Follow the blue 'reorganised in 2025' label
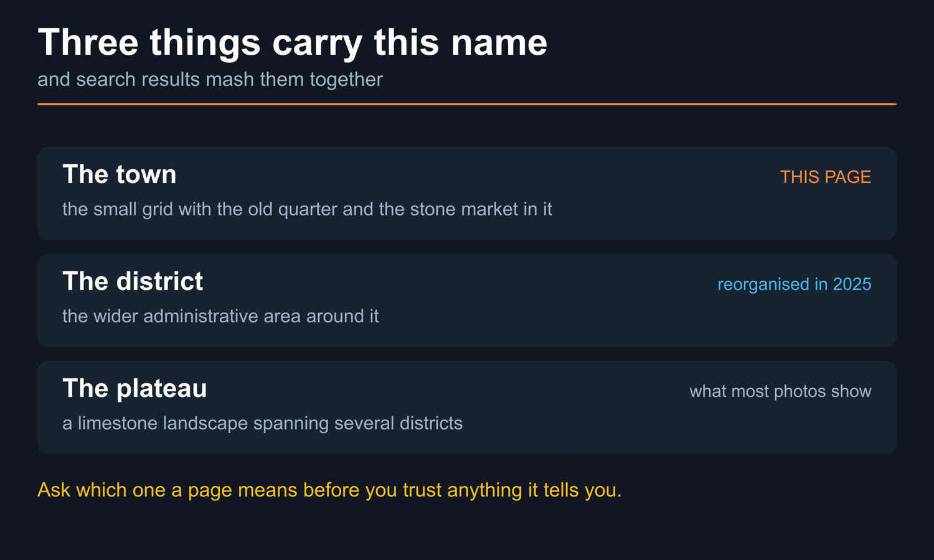Image resolution: width=934 pixels, height=560 pixels. click(x=795, y=284)
